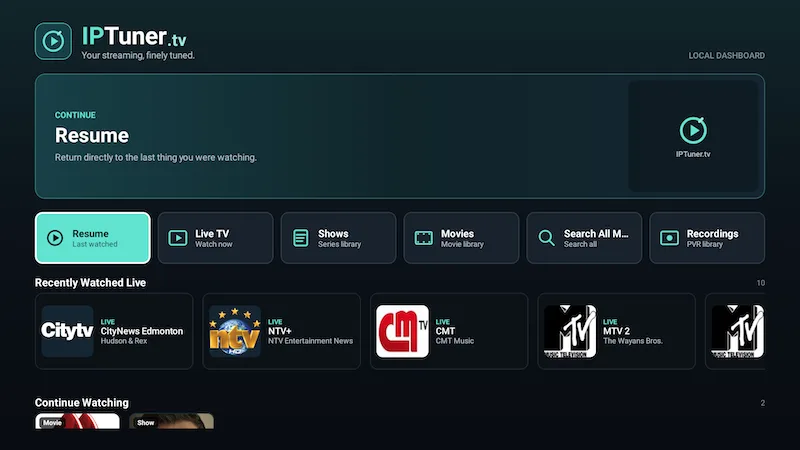The image size is (800, 450).
Task: Click the LOCAL DASHBOARD label
Action: click(727, 56)
